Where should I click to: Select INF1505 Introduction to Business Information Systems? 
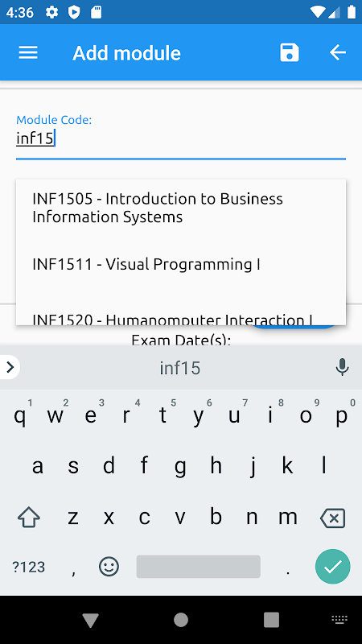181,208
